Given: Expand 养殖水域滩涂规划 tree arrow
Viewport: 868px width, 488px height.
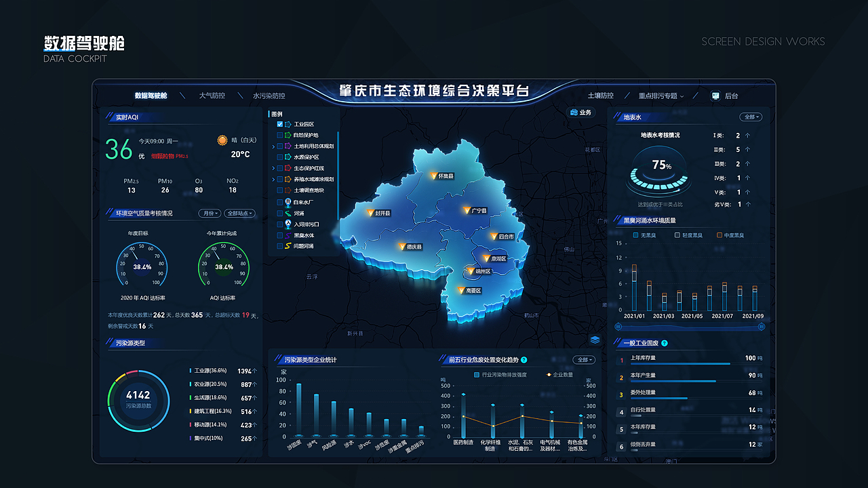Looking at the screenshot, I should pos(273,180).
